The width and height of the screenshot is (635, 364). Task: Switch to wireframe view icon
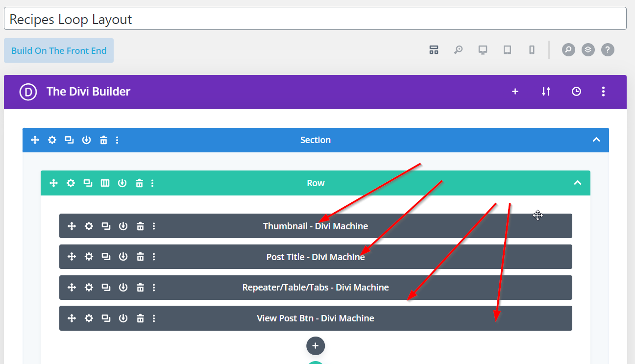click(x=434, y=50)
